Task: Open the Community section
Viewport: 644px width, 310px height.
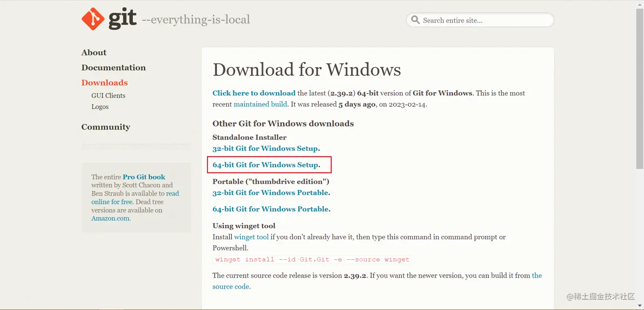Action: (x=106, y=127)
